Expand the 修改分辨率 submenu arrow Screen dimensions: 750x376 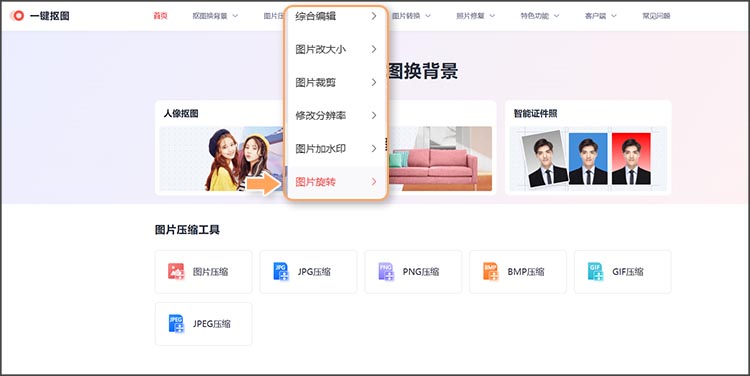(374, 115)
